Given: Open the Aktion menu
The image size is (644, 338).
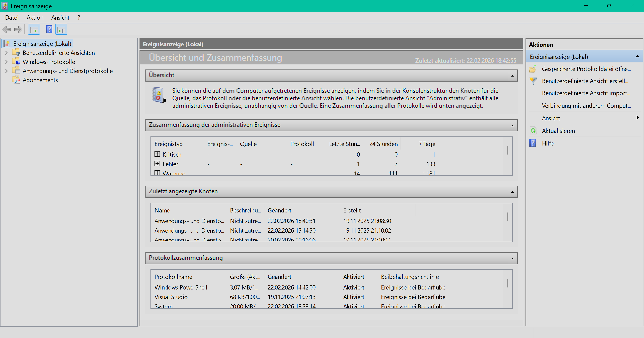Looking at the screenshot, I should point(35,17).
